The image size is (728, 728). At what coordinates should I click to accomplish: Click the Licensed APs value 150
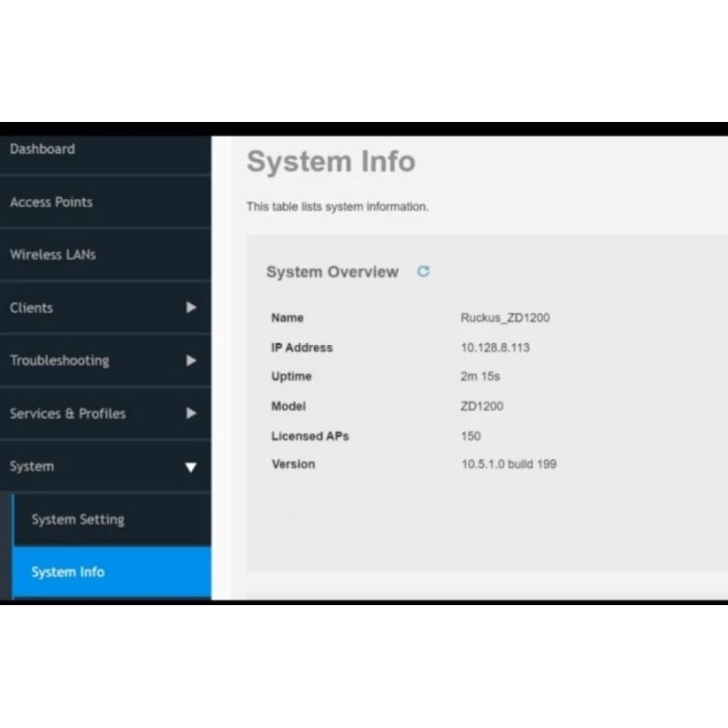coord(470,436)
